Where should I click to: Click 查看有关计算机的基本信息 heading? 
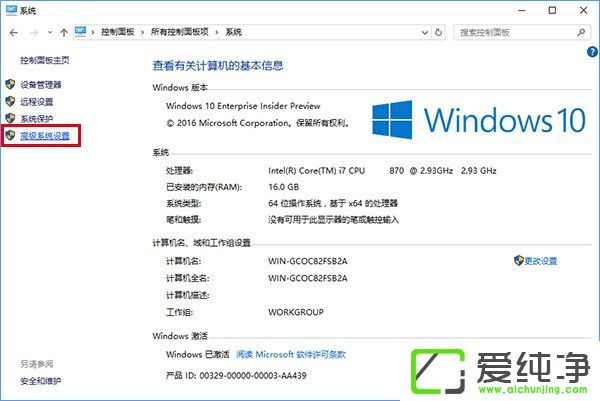[x=218, y=66]
